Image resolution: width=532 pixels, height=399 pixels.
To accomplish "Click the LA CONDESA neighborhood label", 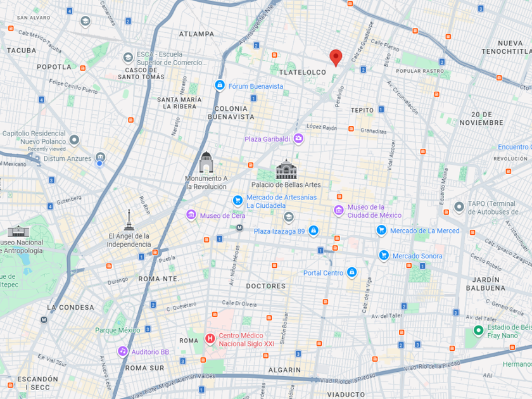I will pos(70,307).
